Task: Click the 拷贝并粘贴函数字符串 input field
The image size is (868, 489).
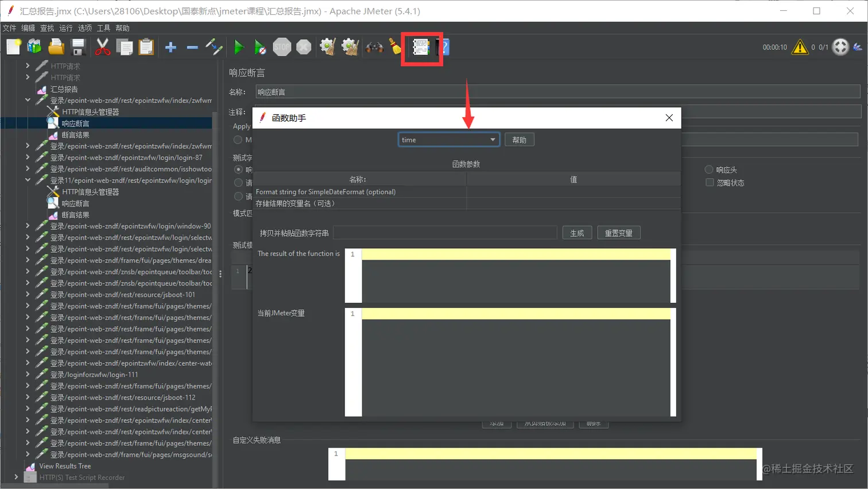Action: [445, 233]
